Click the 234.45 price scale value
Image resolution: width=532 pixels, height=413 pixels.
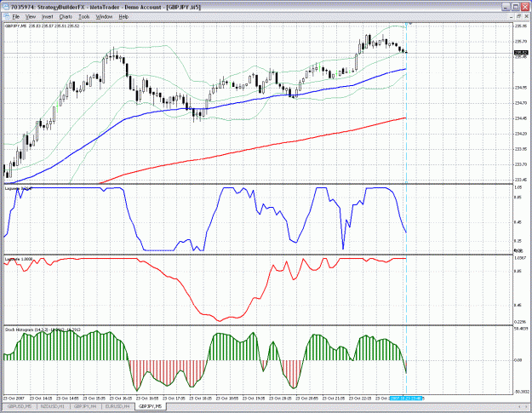[521, 118]
